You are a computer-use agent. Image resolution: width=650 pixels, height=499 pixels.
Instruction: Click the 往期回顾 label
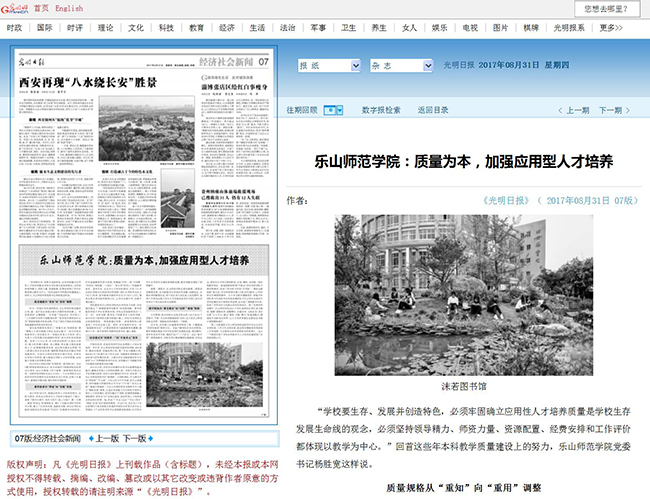(302, 110)
